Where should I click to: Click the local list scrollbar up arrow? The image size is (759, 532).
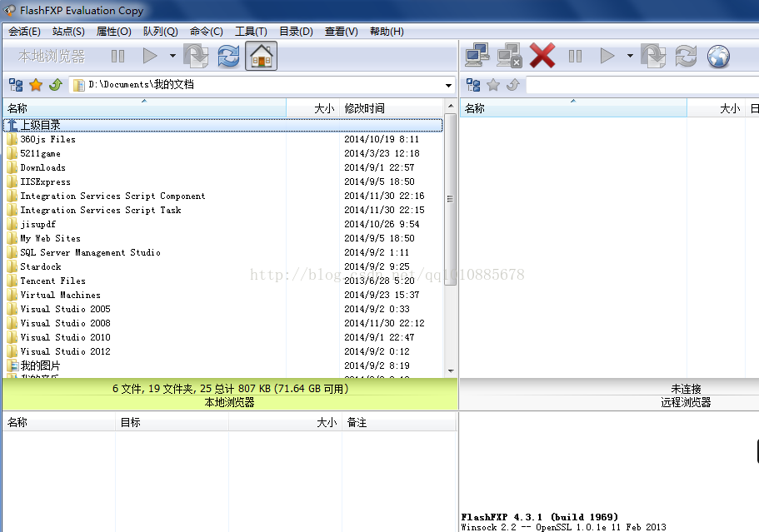[451, 106]
